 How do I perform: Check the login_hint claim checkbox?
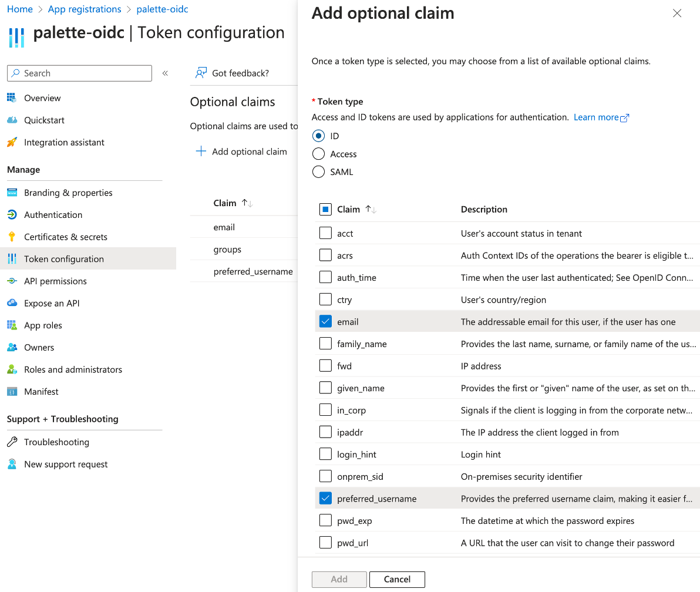[x=325, y=454]
